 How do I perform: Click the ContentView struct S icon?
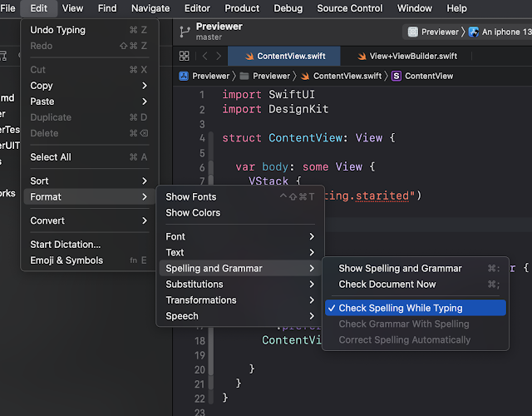click(396, 76)
